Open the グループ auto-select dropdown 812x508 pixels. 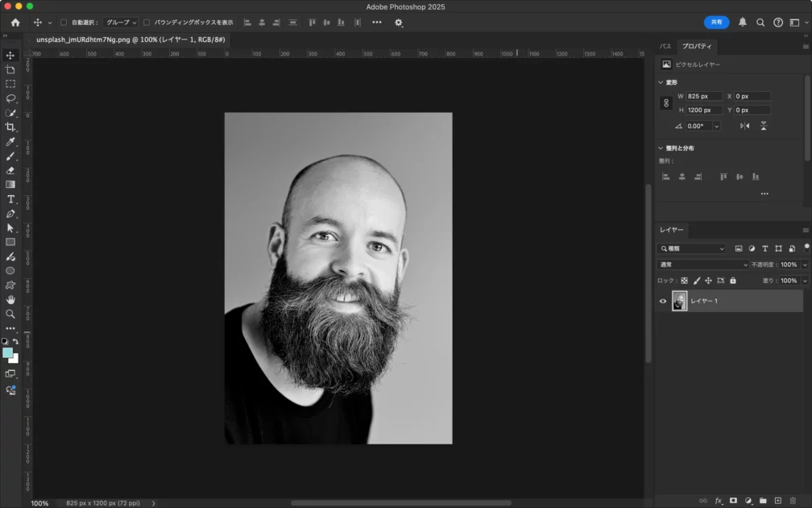point(121,23)
